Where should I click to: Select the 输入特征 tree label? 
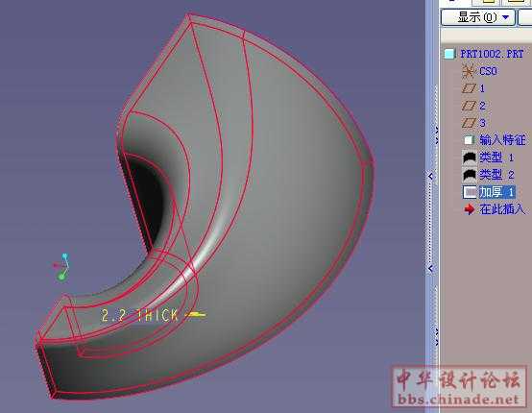(502, 140)
